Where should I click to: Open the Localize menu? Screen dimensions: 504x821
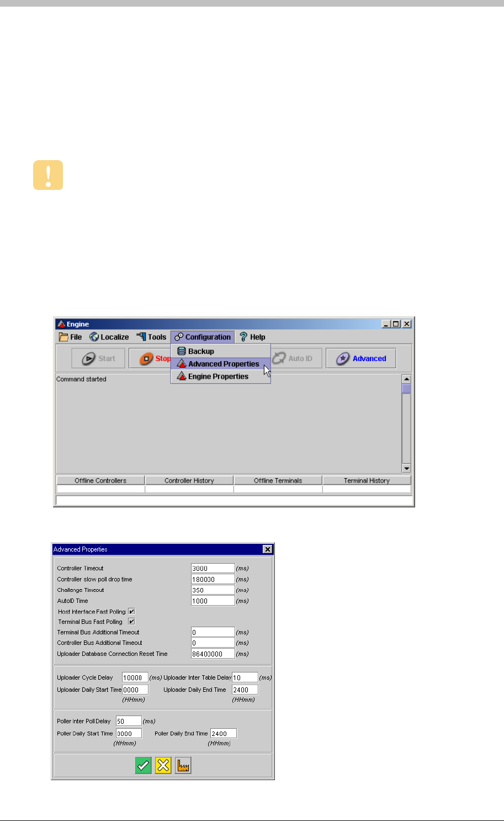click(x=109, y=337)
